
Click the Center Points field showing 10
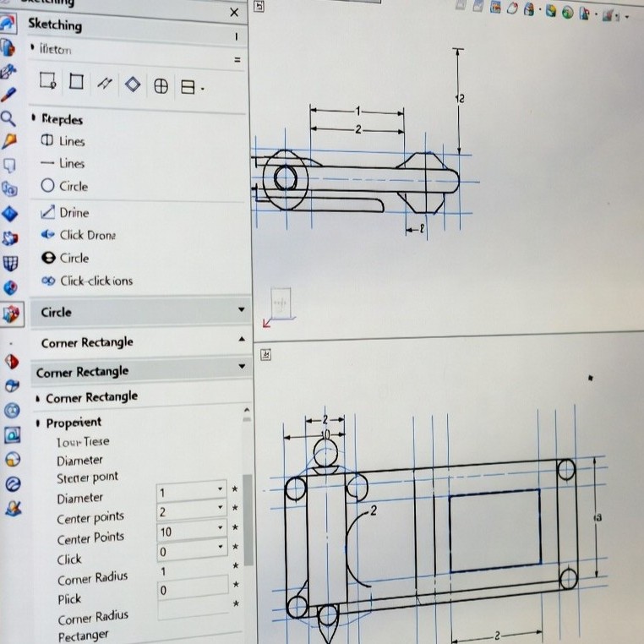(x=190, y=532)
